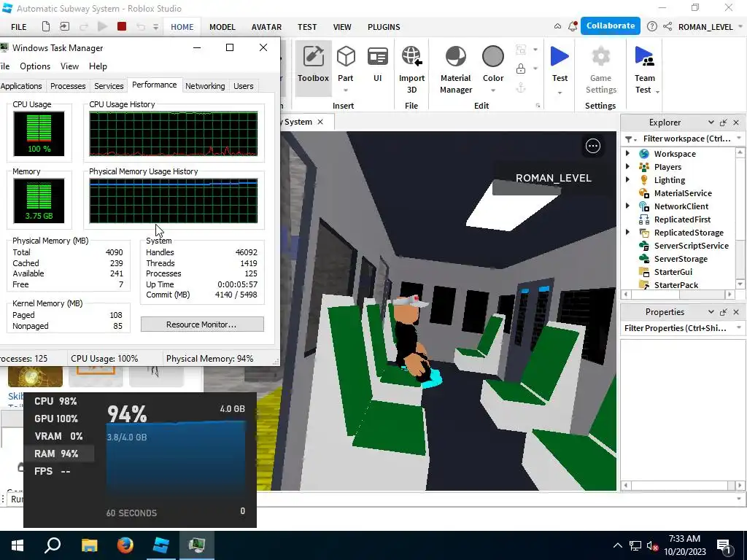Open the Team Test dropdown arrow
The width and height of the screenshot is (747, 560).
coord(657,91)
